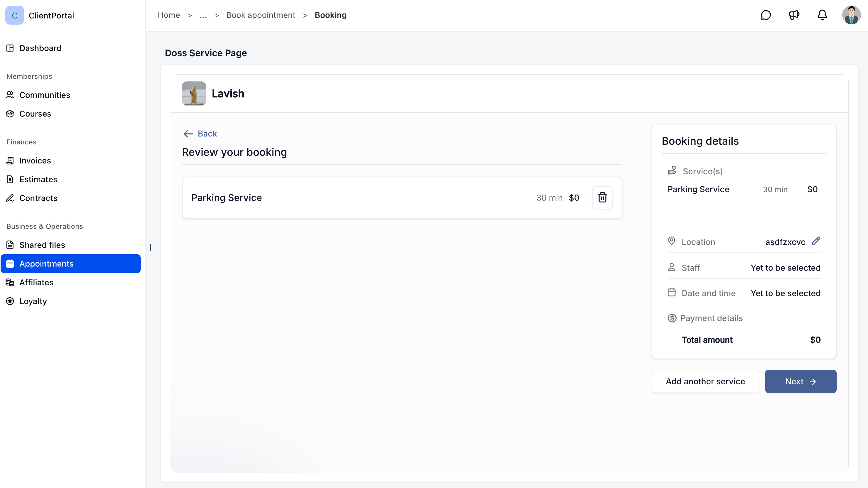The height and width of the screenshot is (488, 868).
Task: Click Parking Service in Booking details
Action: (698, 189)
